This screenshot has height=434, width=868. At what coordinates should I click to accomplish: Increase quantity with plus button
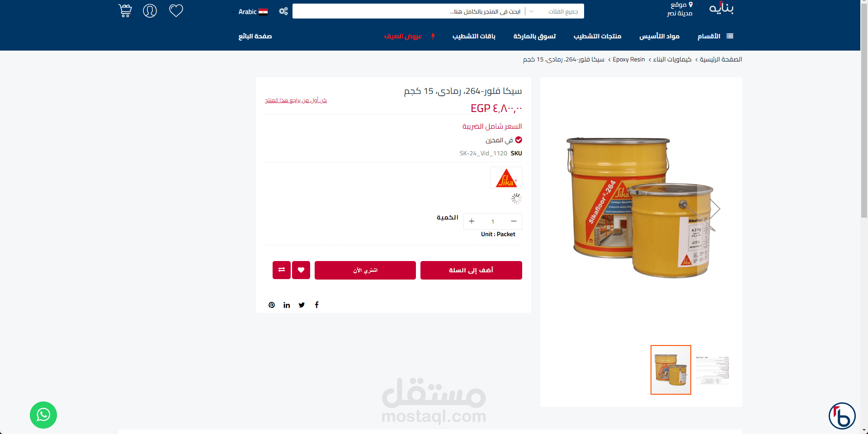tap(472, 221)
